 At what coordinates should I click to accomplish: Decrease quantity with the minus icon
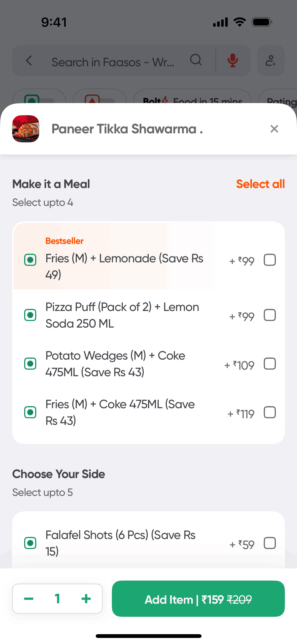click(29, 598)
